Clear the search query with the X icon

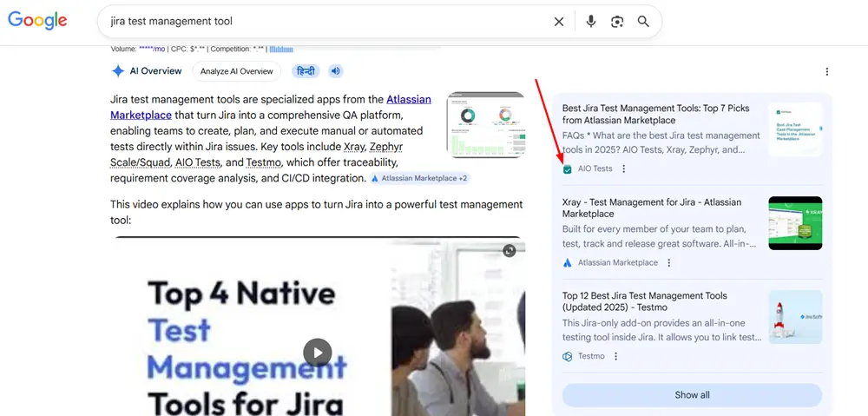(559, 22)
